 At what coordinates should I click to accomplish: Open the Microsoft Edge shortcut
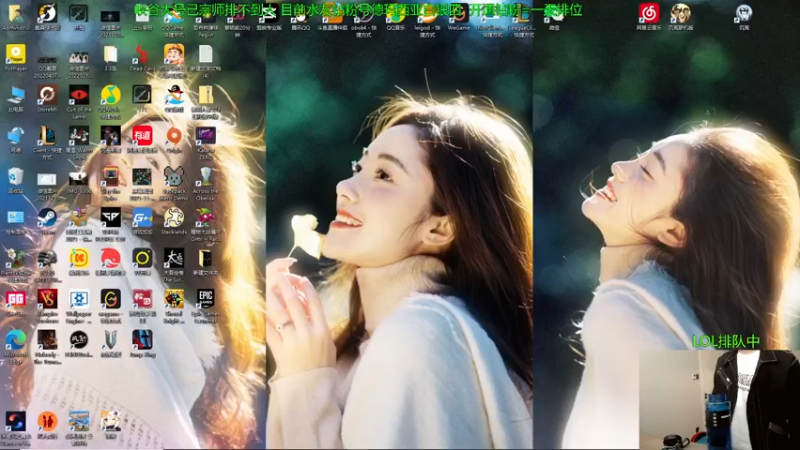click(16, 342)
